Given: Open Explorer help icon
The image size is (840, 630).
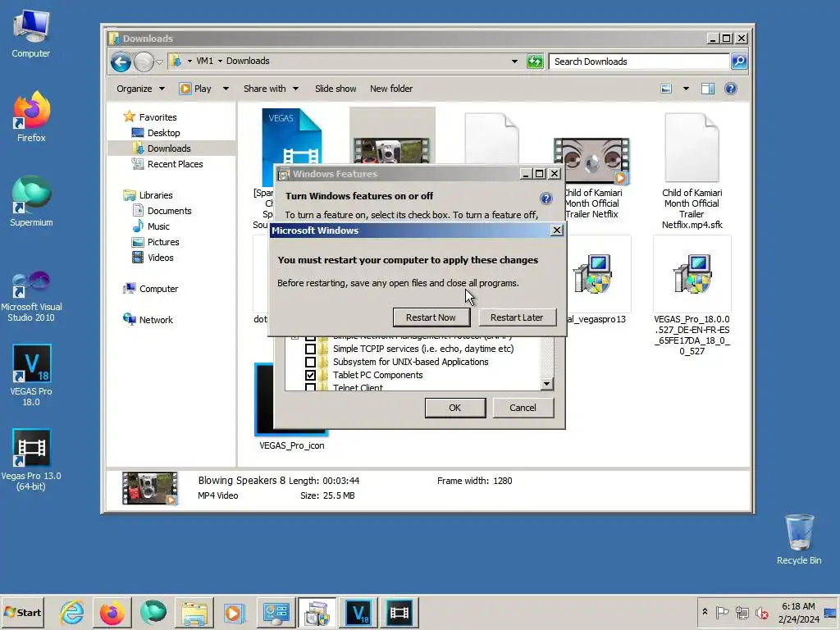Looking at the screenshot, I should coord(730,89).
